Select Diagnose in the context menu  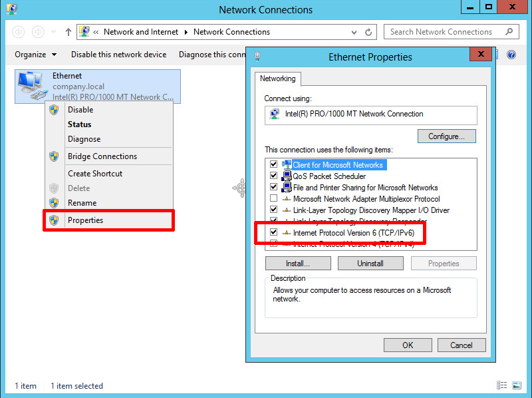pyautogui.click(x=108, y=139)
